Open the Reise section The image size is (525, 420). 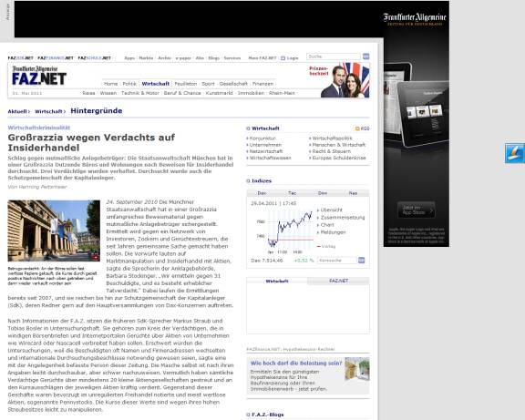coord(88,93)
